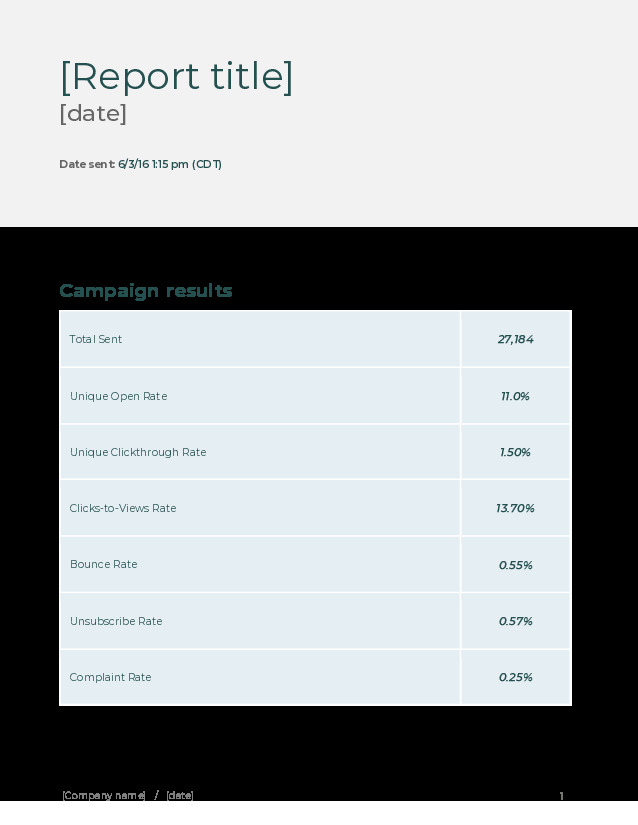
Task: Click the [Company name] footer placeholder
Action: [104, 796]
